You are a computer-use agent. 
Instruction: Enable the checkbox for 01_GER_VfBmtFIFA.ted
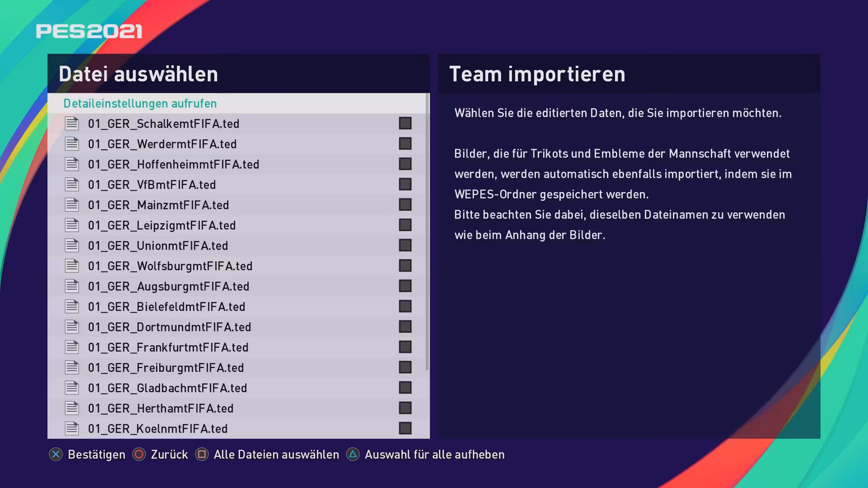tap(405, 185)
